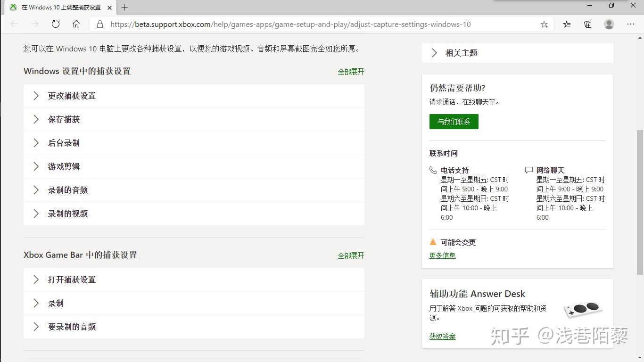Image resolution: width=644 pixels, height=362 pixels.
Task: Expand the 打开捕获设置 section
Action: point(194,280)
